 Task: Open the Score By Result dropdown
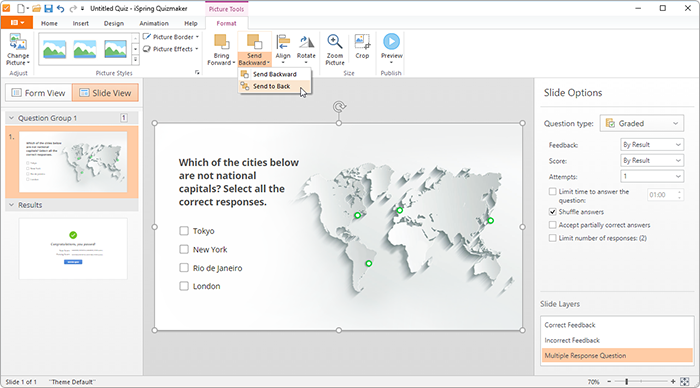click(x=652, y=160)
